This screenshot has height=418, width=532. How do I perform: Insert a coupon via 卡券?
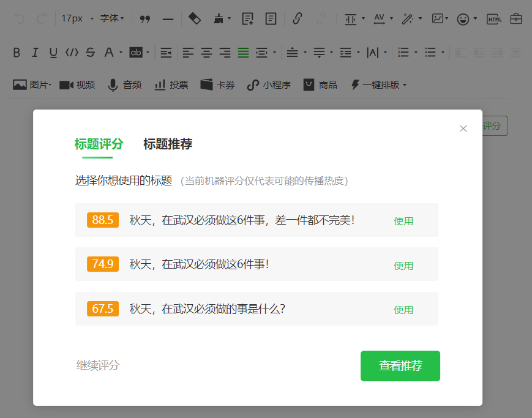pyautogui.click(x=217, y=85)
